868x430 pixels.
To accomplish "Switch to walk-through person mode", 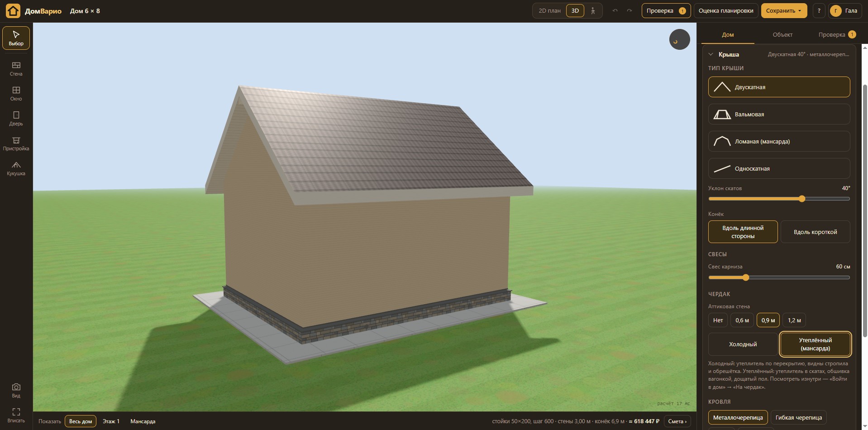I will (593, 11).
